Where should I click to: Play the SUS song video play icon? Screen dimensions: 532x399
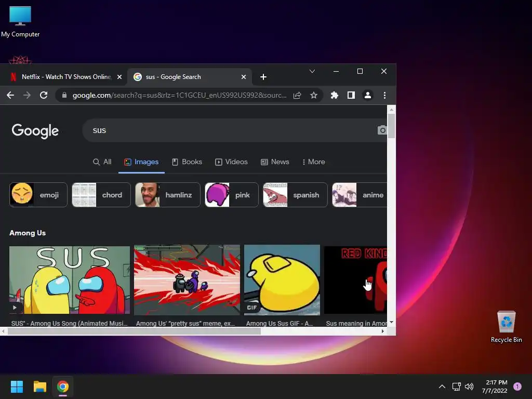[15, 308]
